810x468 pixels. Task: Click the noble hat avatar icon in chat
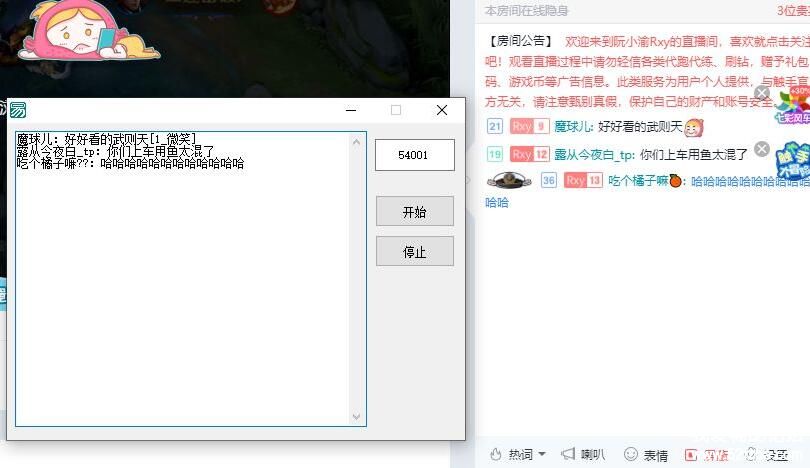tap(509, 180)
